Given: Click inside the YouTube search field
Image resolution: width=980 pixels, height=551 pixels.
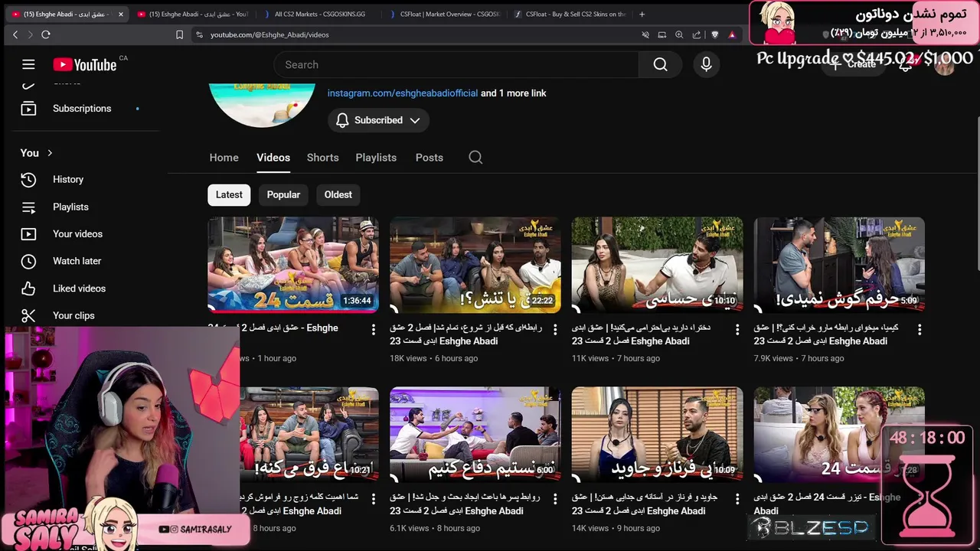Looking at the screenshot, I should [456, 65].
